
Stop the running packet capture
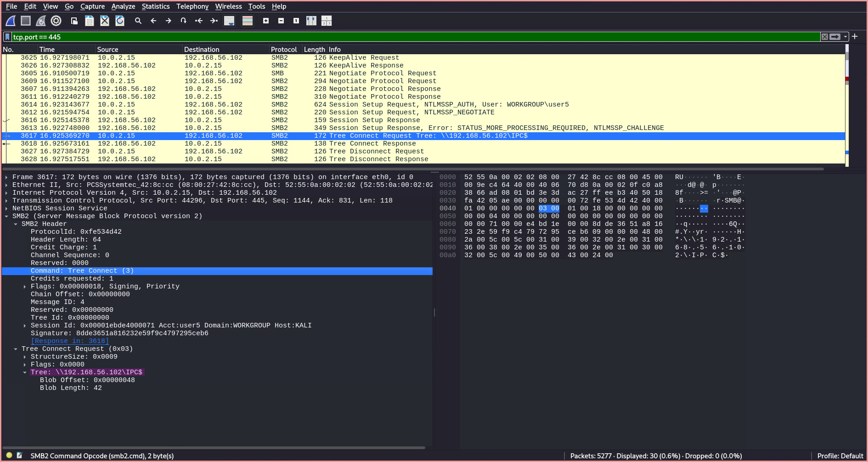26,21
